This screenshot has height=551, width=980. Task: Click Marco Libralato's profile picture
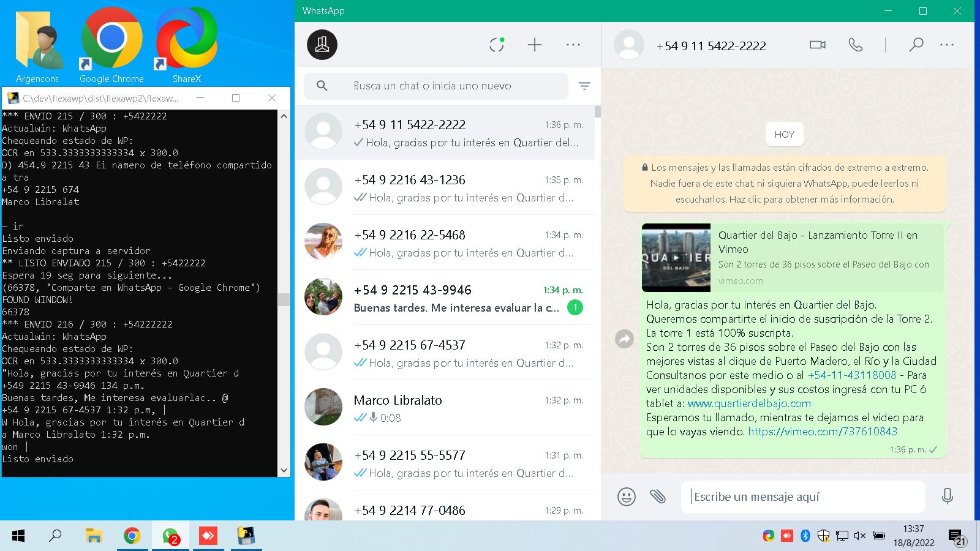click(x=323, y=407)
